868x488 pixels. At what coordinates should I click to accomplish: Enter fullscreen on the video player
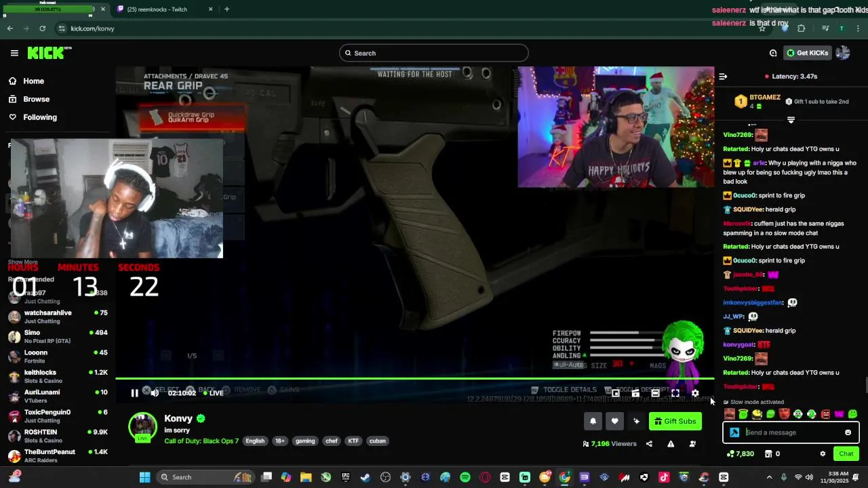[675, 393]
